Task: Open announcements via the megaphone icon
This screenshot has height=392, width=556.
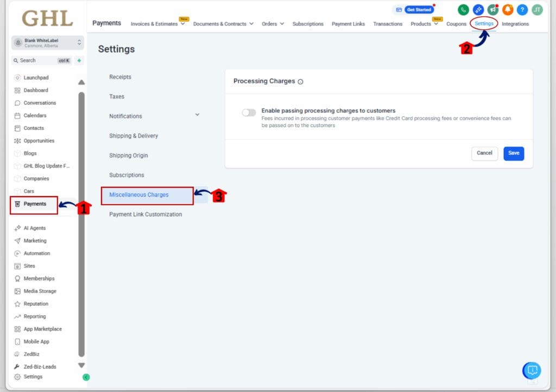Action: coord(493,9)
